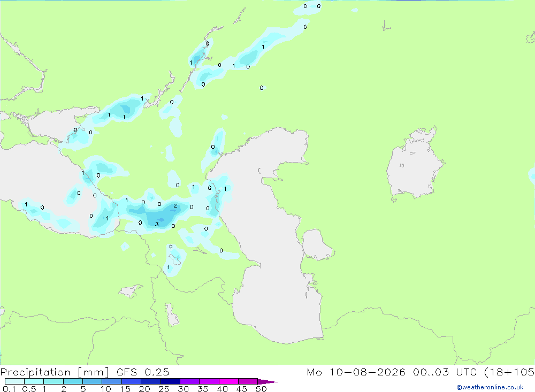
Task: Click the legend swatch between 25 and 30
Action: click(170, 381)
